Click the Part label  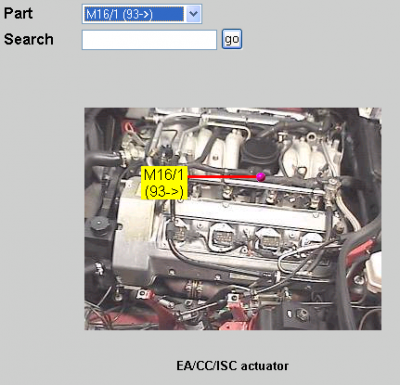(18, 13)
